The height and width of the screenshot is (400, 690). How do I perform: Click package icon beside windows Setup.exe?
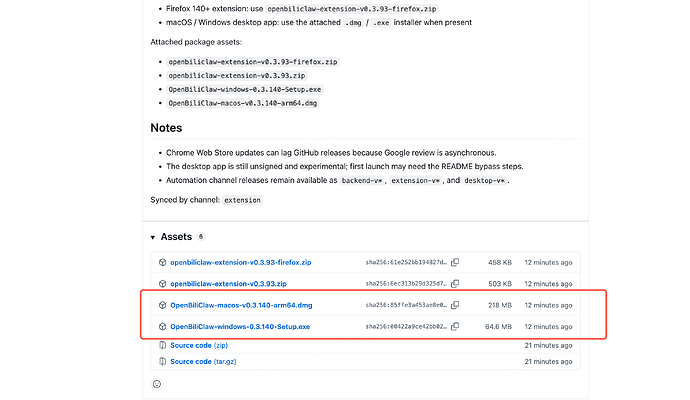pos(162,327)
